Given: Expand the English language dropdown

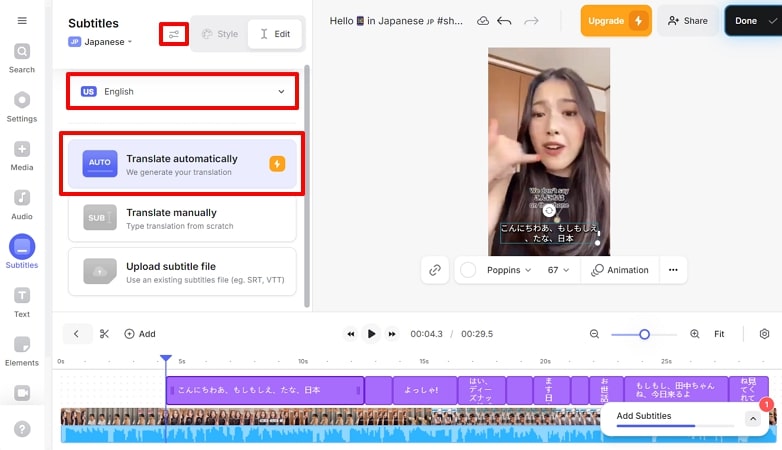Looking at the screenshot, I should tap(182, 92).
